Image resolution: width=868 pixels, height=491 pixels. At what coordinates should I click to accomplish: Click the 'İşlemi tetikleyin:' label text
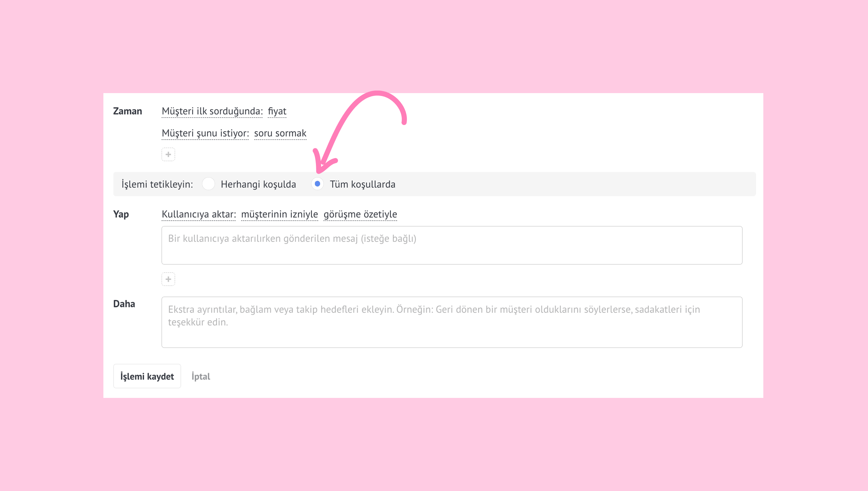point(157,184)
